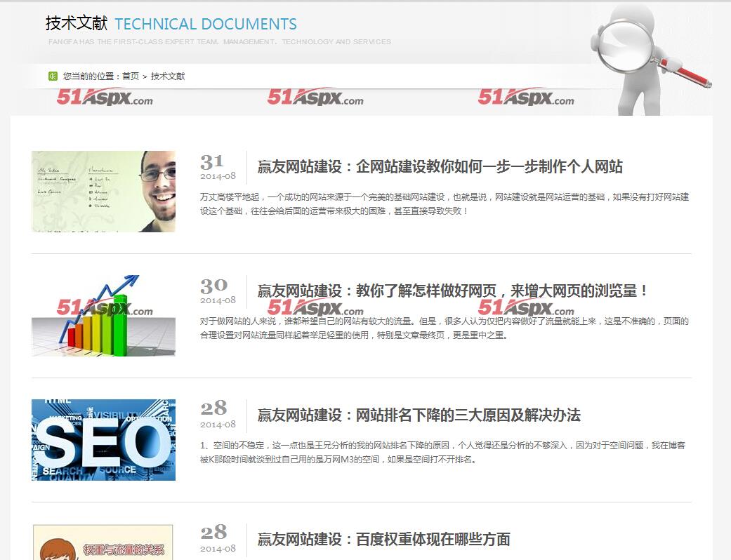Click 技术文献 in the breadcrumb
The width and height of the screenshot is (731, 560).
coord(168,76)
